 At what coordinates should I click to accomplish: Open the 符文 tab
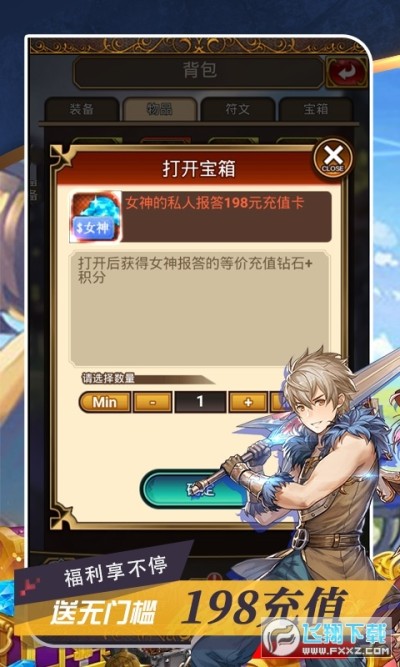(x=237, y=109)
